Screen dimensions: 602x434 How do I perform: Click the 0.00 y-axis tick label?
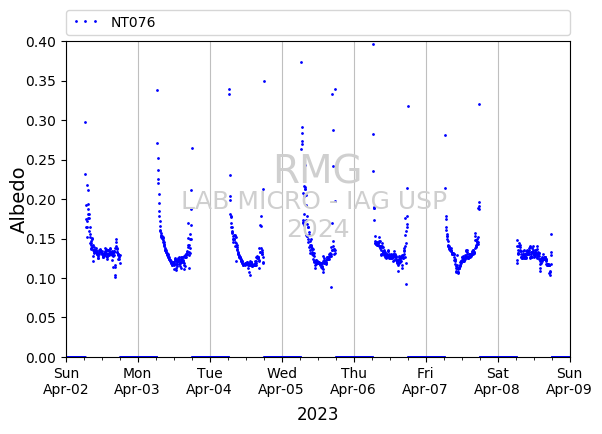click(x=41, y=358)
